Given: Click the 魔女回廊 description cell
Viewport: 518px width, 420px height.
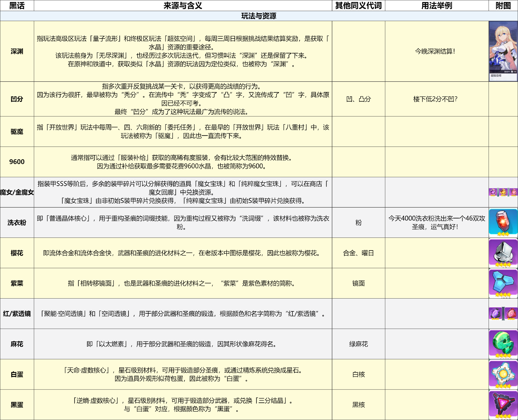Looking at the screenshot, I should click(183, 192).
